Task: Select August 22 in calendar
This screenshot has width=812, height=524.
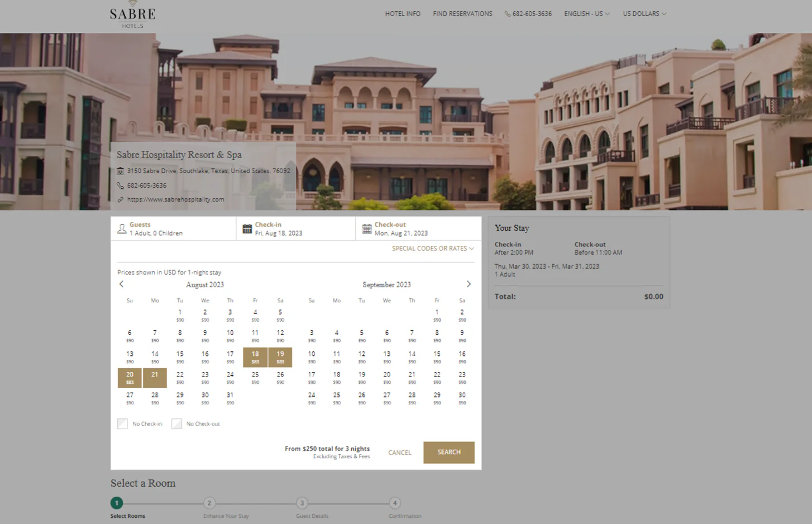Action: point(180,378)
